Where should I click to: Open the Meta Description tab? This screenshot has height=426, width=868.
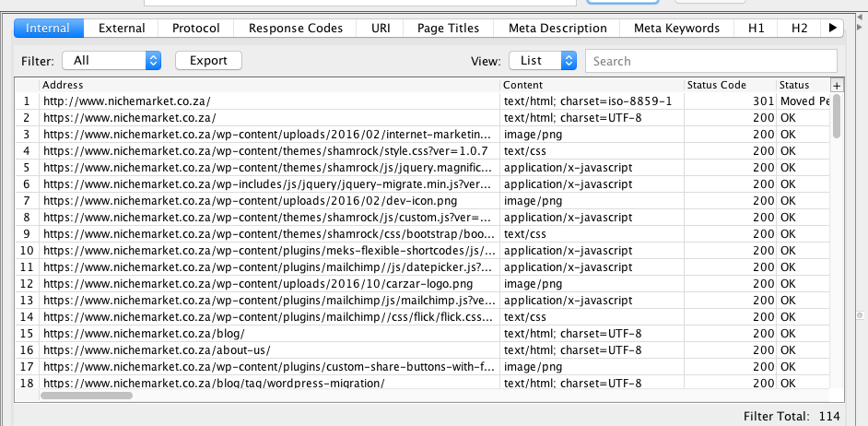coord(557,29)
